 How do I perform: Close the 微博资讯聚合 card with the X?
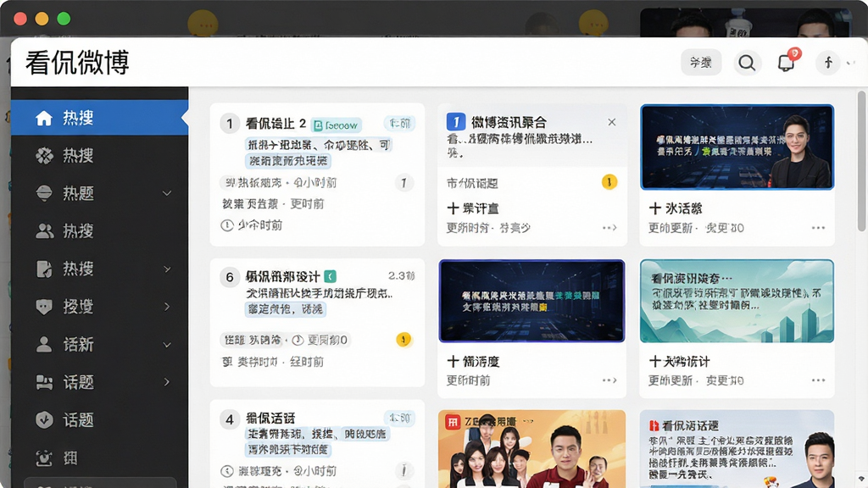[x=612, y=122]
